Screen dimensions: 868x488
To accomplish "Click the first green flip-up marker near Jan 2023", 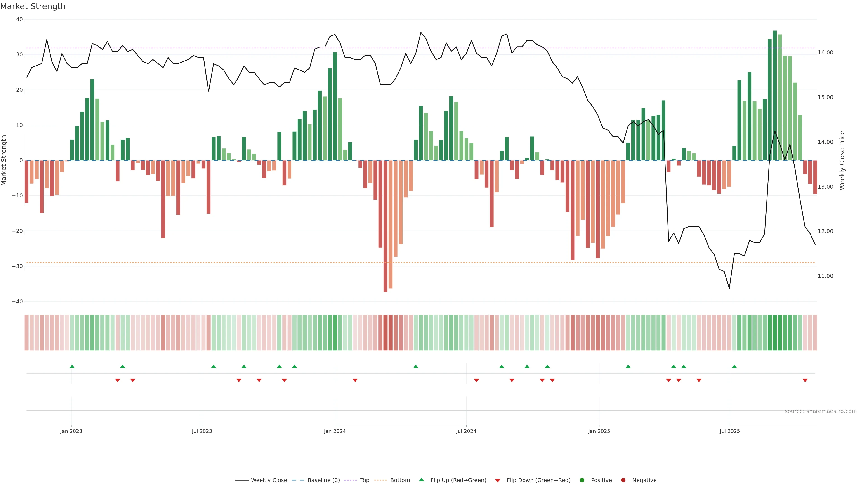I will point(72,366).
